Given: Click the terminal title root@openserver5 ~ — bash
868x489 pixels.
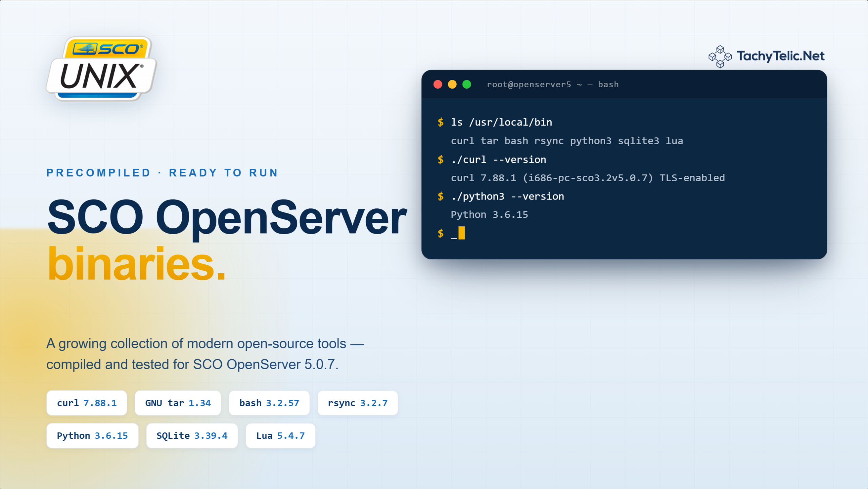Looking at the screenshot, I should (553, 84).
